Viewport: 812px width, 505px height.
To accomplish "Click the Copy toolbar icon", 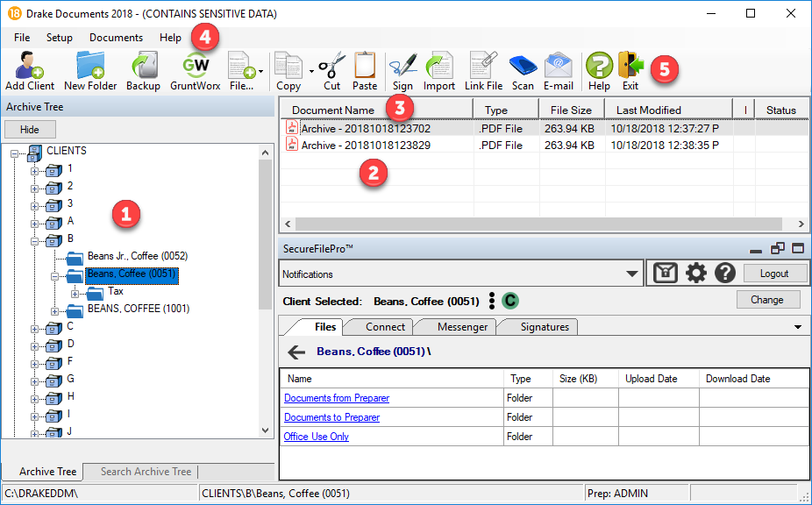I will click(288, 71).
